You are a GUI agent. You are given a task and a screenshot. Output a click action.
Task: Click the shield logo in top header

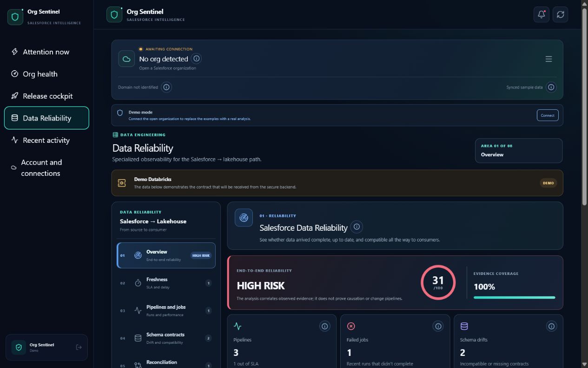pos(114,14)
